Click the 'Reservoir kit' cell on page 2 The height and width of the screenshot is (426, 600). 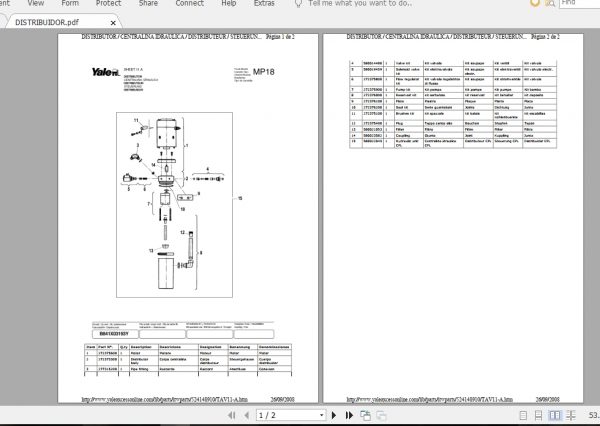pyautogui.click(x=409, y=95)
